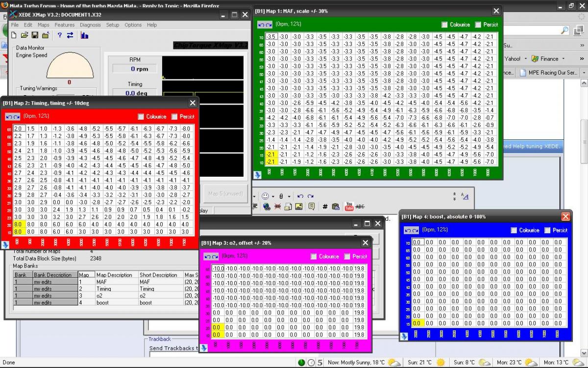This screenshot has height=368, width=588.
Task: Switch to the MPE Racing browser tab
Action: point(548,73)
